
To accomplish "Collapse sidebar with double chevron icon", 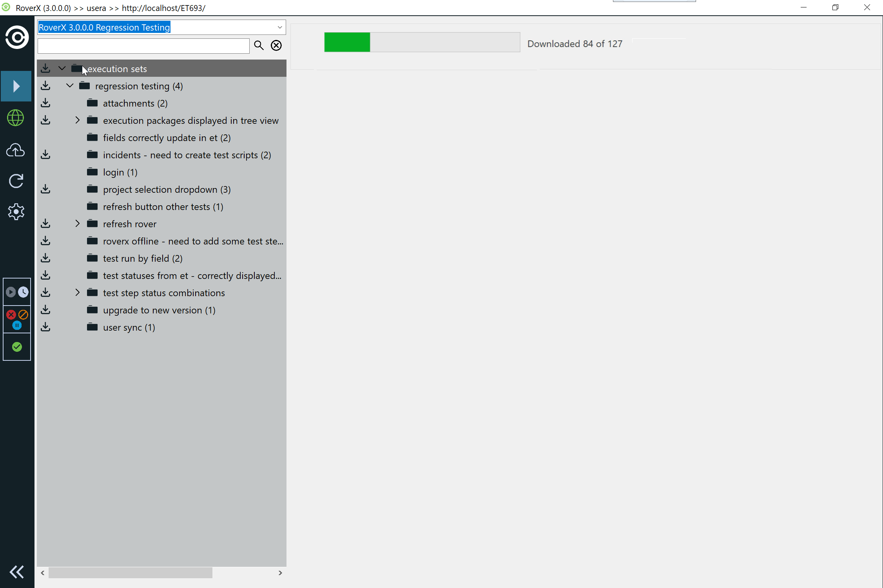I will (16, 572).
